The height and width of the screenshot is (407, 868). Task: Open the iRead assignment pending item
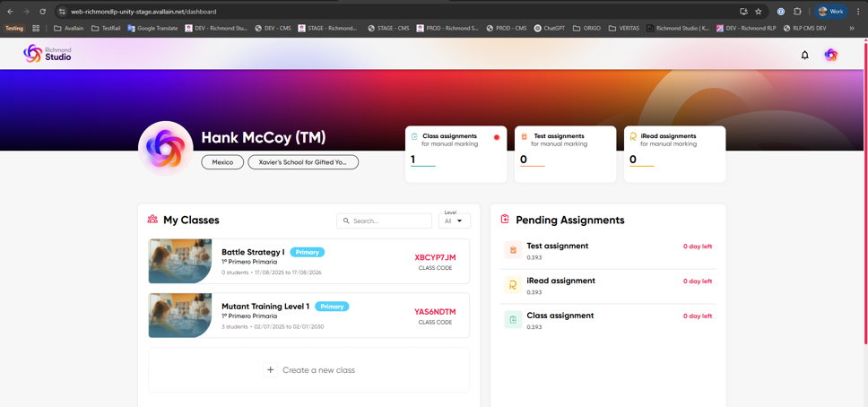pyautogui.click(x=608, y=284)
